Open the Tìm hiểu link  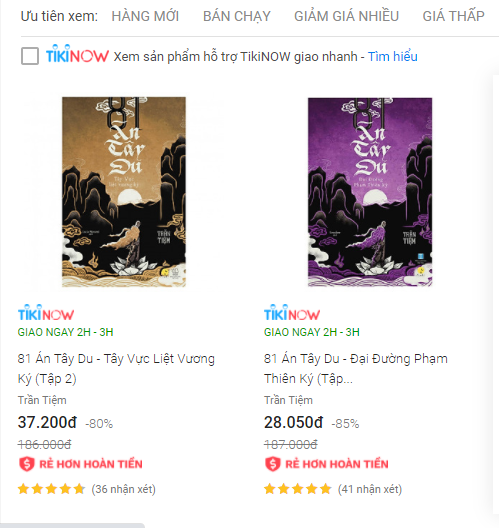click(392, 57)
